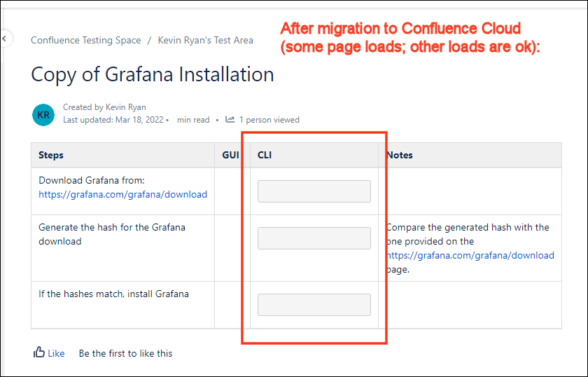This screenshot has width=588, height=377.
Task: Click the empty CLI code block in Generate the hash row
Action: pos(314,238)
